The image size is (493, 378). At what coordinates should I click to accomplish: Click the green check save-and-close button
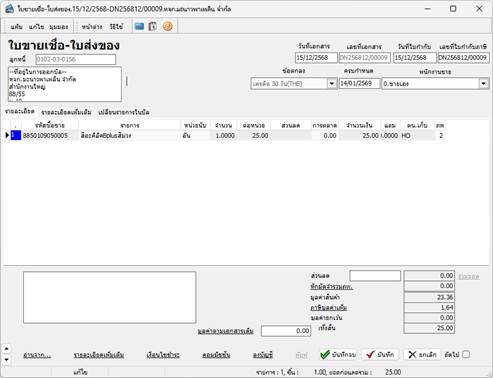[338, 355]
